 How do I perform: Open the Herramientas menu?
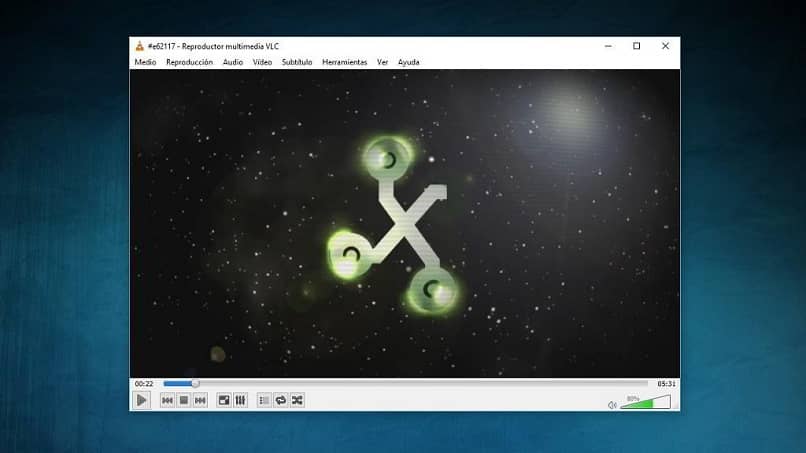[x=344, y=62]
